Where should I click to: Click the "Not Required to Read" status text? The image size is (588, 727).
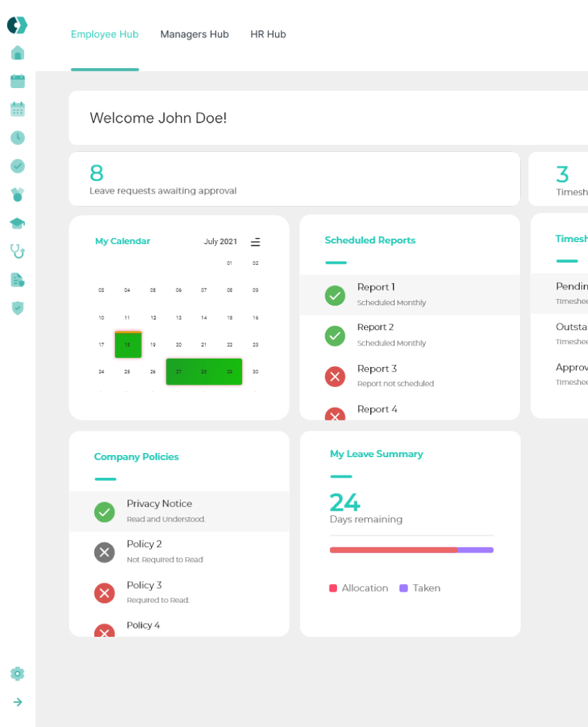coord(165,560)
